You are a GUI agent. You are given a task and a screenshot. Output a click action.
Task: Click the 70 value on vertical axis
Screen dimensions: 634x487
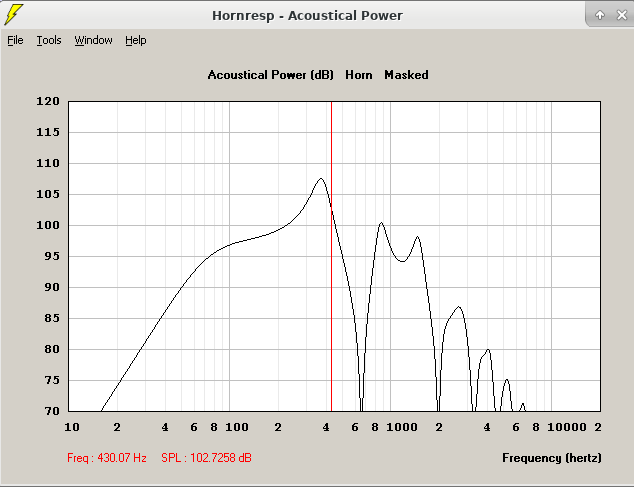coord(52,411)
